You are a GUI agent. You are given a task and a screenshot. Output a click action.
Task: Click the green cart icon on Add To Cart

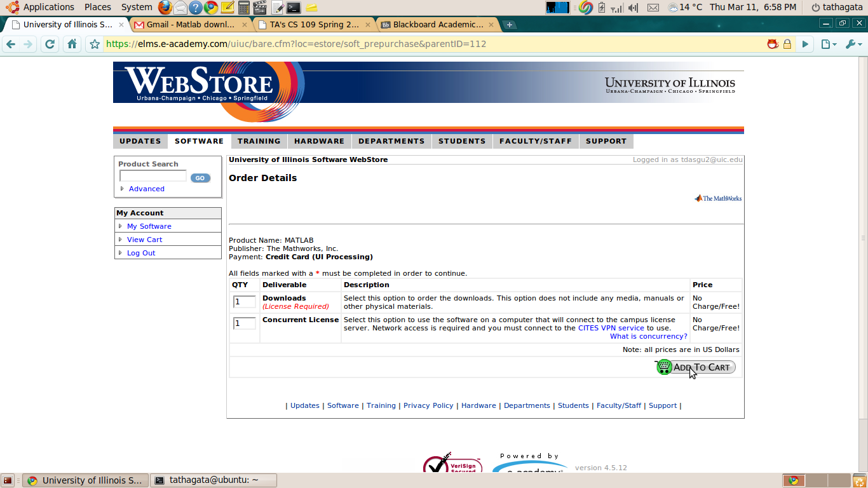pyautogui.click(x=664, y=367)
